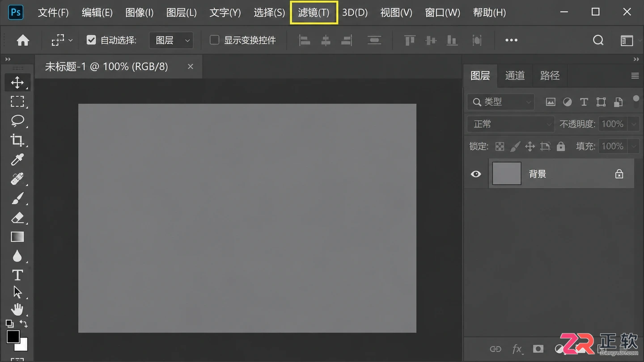This screenshot has height=362, width=644.
Task: Switch to the 通道 tab
Action: [x=515, y=76]
